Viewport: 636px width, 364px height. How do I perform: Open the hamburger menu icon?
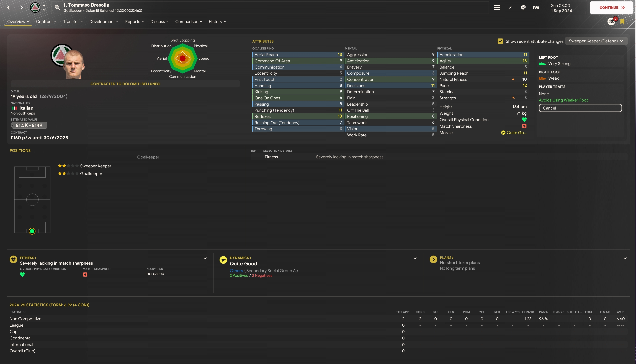tap(497, 7)
